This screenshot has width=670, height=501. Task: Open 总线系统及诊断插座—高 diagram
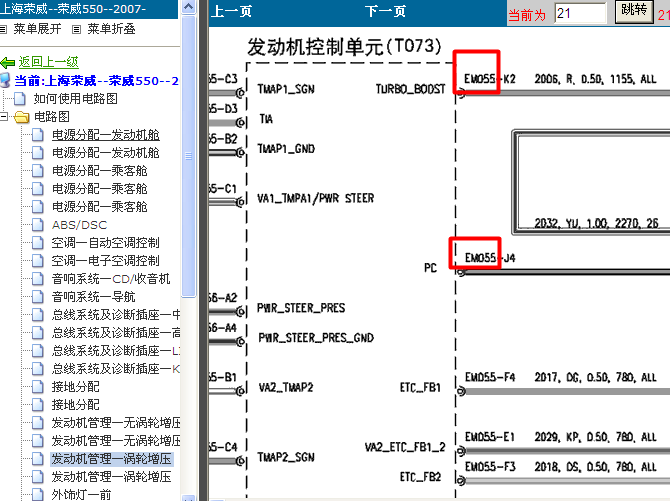coord(116,333)
